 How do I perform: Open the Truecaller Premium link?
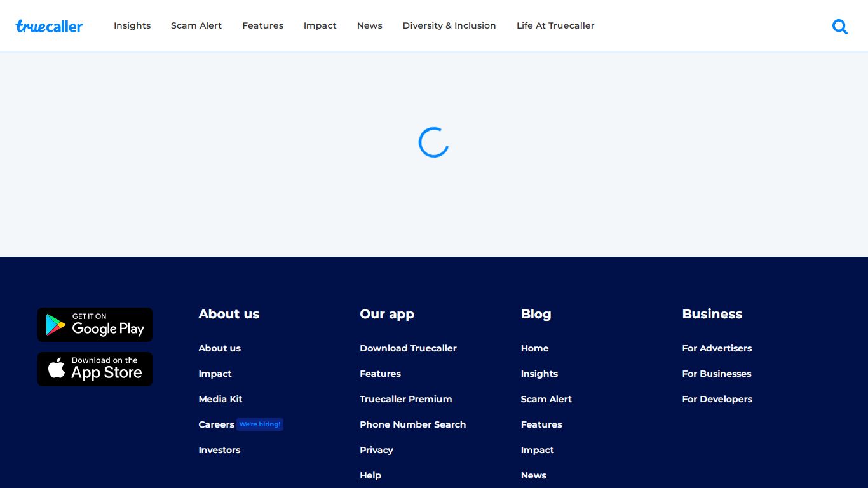tap(406, 399)
